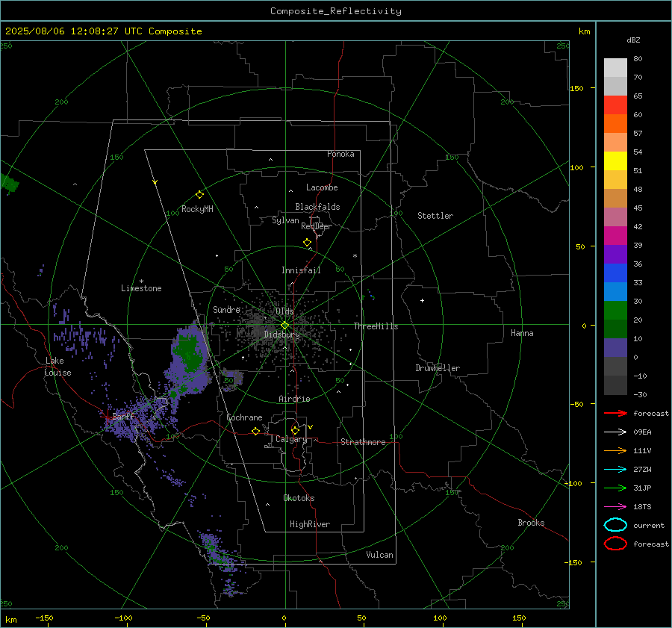Click the cyan current ellipse in legend

coord(615,525)
